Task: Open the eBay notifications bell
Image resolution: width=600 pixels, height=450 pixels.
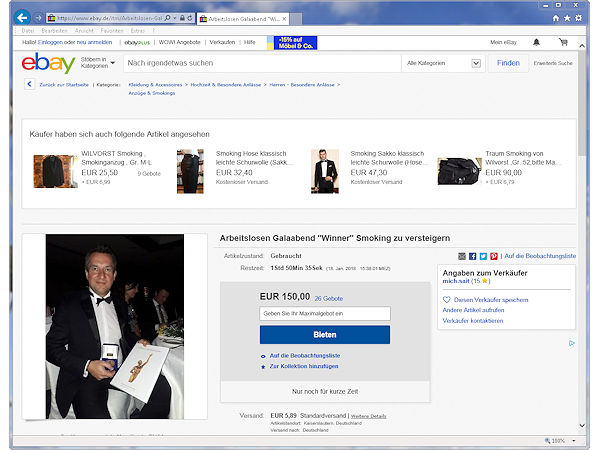Action: pos(536,42)
